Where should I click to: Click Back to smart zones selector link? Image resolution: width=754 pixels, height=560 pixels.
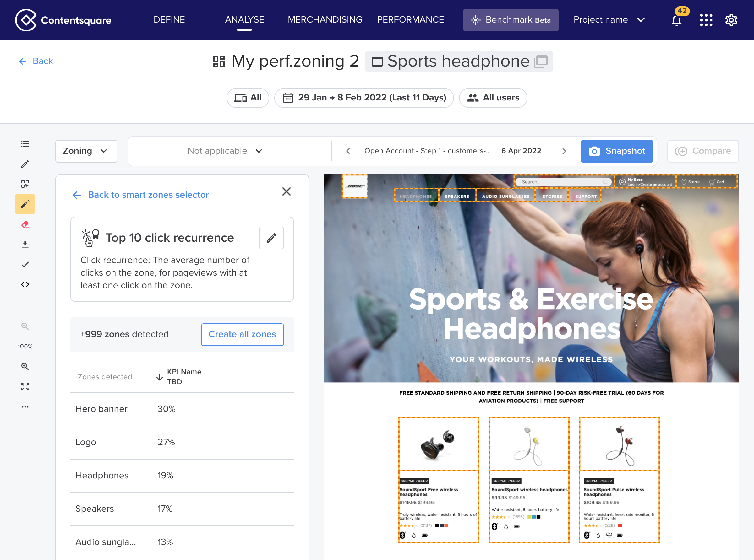[148, 195]
